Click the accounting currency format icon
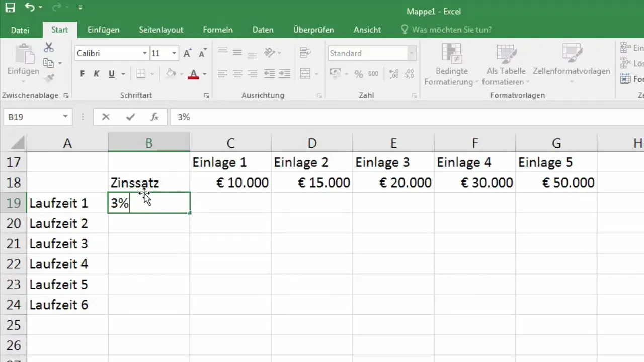 (x=335, y=74)
